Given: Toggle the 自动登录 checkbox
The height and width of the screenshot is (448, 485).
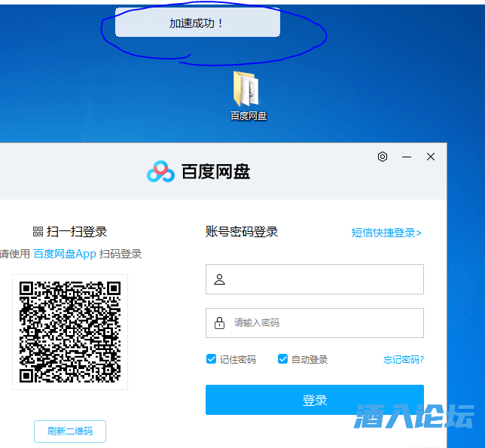Looking at the screenshot, I should (x=282, y=359).
